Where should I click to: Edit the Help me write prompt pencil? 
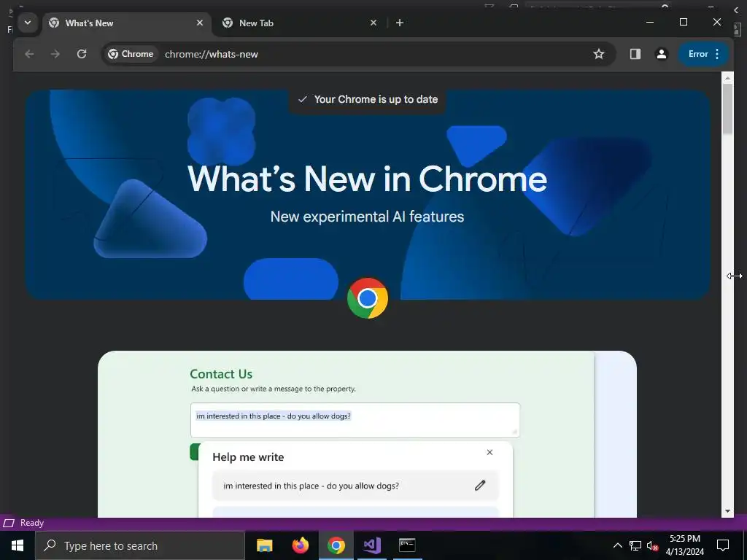pos(480,485)
